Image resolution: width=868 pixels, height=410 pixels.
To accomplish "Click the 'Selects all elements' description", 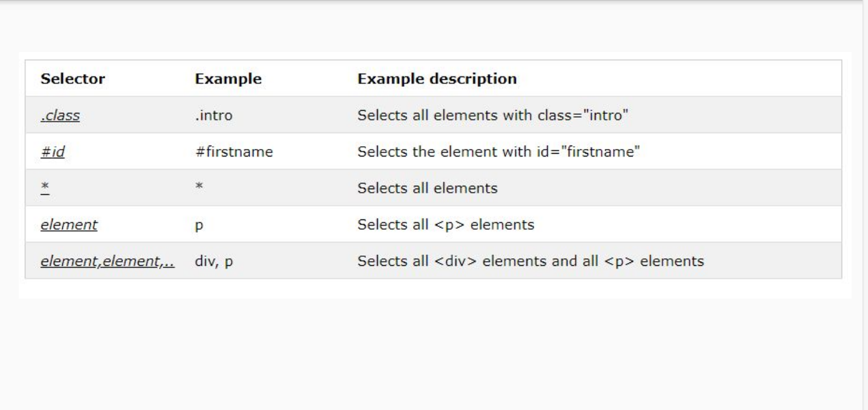I will (x=427, y=188).
